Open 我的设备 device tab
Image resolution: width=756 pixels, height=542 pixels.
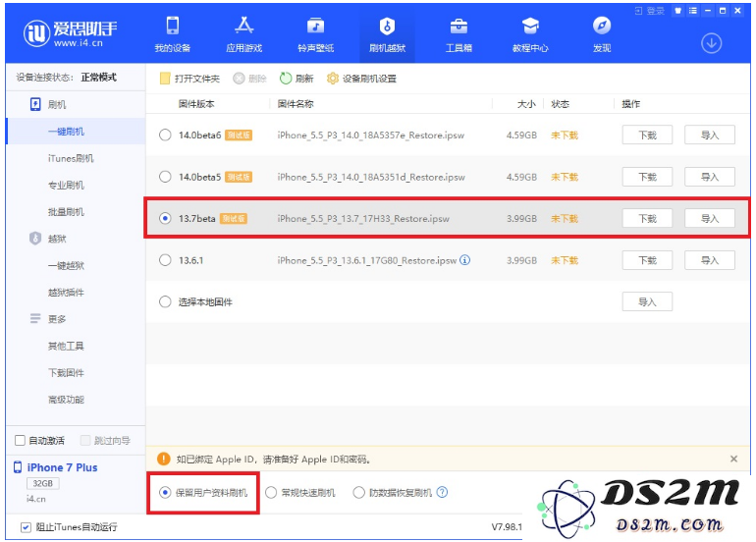(x=172, y=34)
